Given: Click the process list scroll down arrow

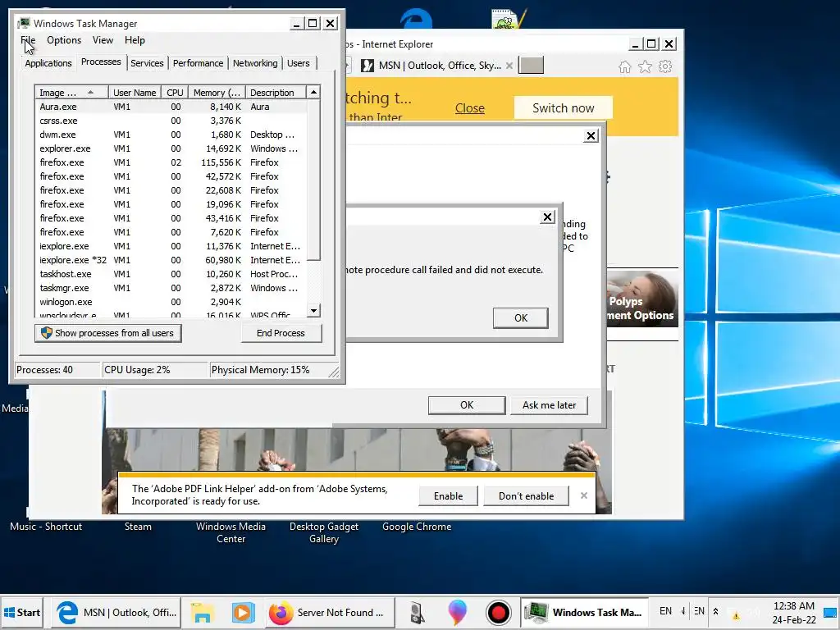Looking at the screenshot, I should 313,310.
